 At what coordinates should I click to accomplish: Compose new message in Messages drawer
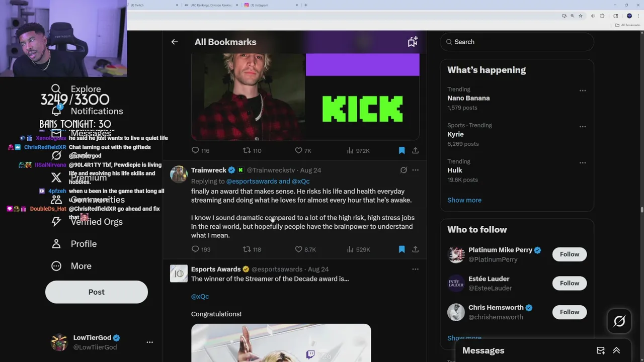point(601,350)
